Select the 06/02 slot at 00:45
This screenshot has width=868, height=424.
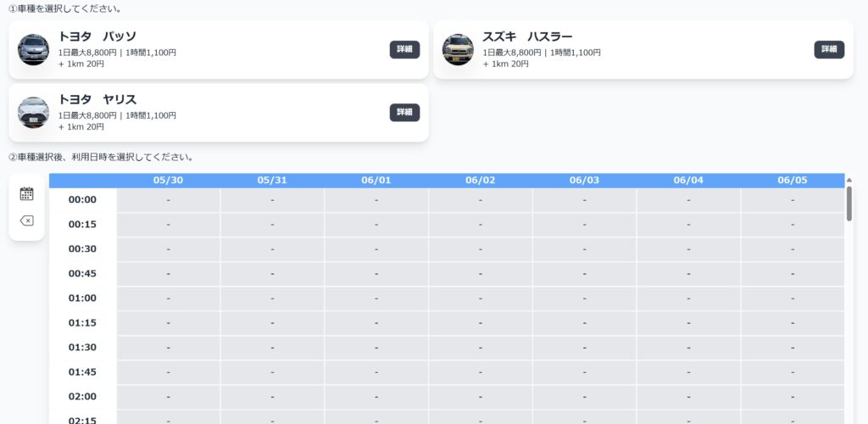click(x=481, y=274)
